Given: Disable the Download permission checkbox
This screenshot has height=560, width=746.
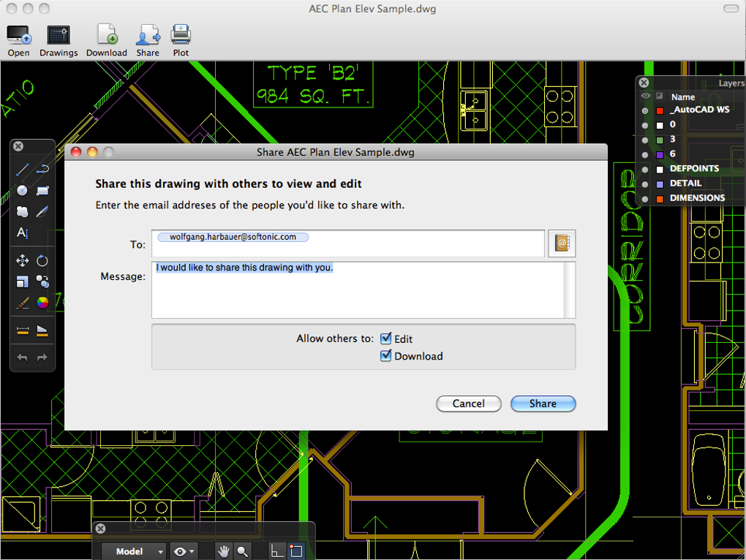Looking at the screenshot, I should pos(385,356).
